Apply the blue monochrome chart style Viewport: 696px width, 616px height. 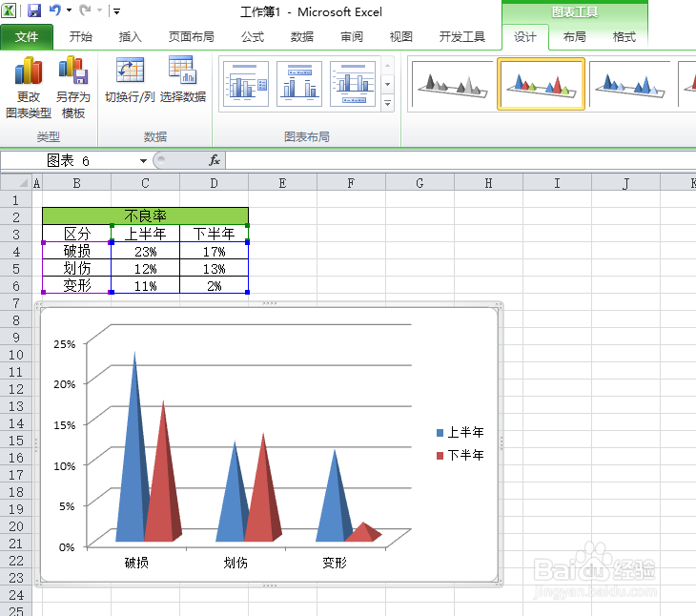tap(629, 84)
